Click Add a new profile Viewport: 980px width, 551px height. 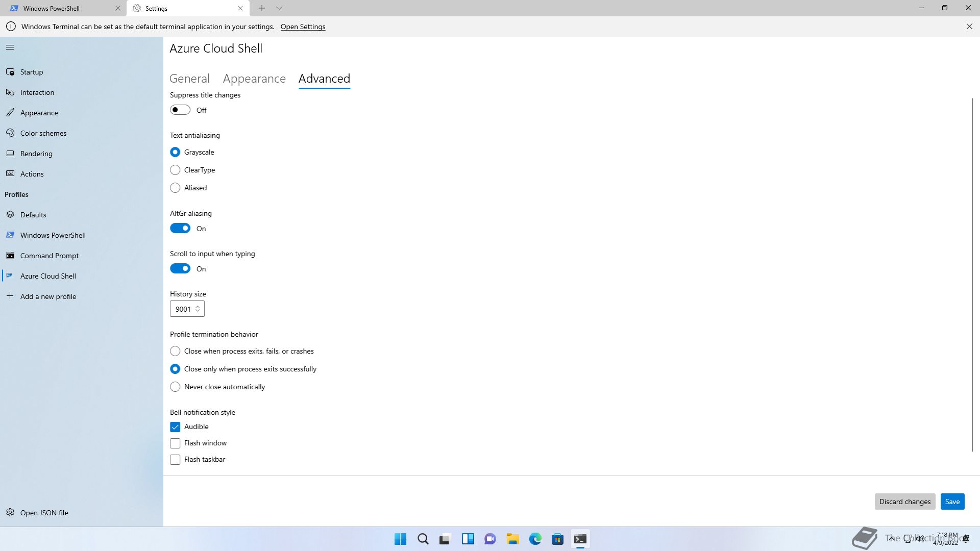point(82,296)
